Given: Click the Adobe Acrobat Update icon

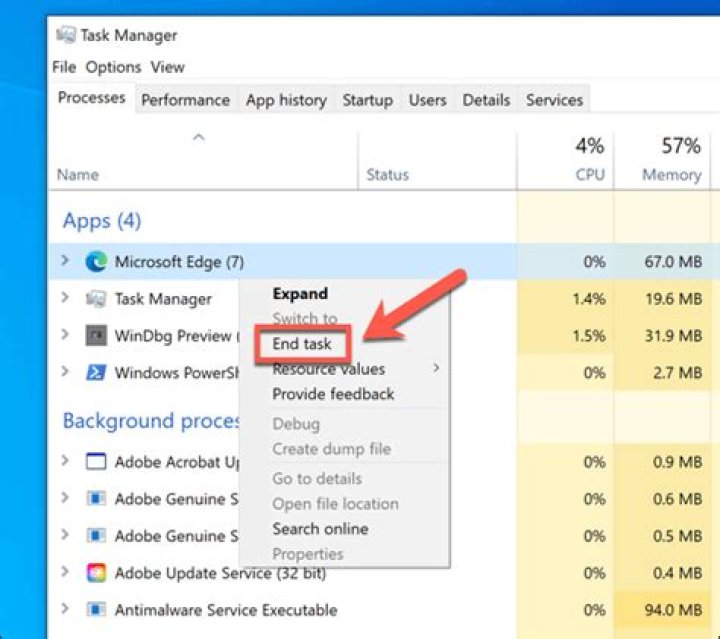Looking at the screenshot, I should pyautogui.click(x=97, y=462).
